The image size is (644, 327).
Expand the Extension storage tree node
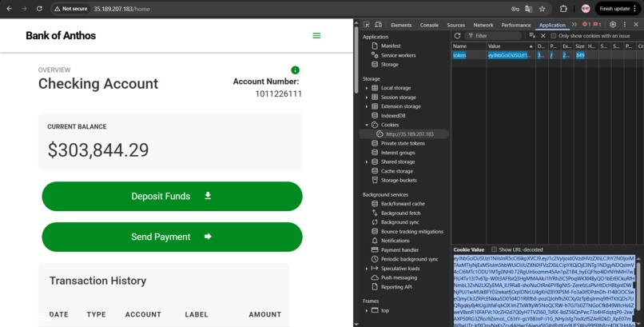tap(367, 106)
